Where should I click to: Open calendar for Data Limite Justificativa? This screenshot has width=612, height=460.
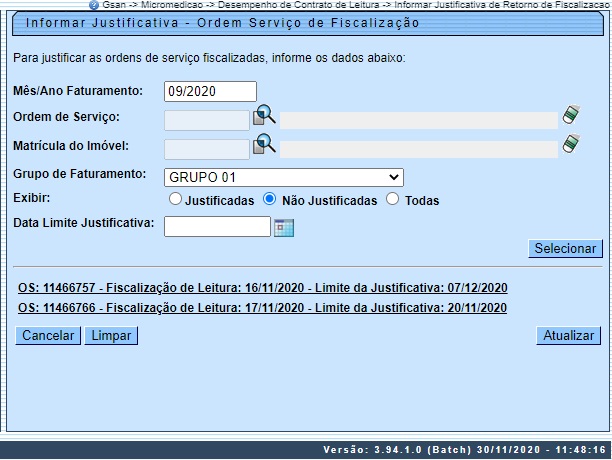(x=284, y=228)
